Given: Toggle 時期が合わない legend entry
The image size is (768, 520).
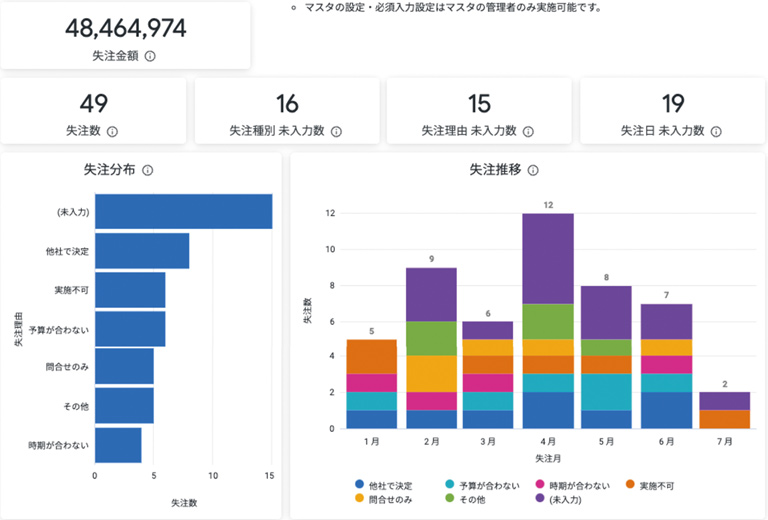Looking at the screenshot, I should [578, 485].
